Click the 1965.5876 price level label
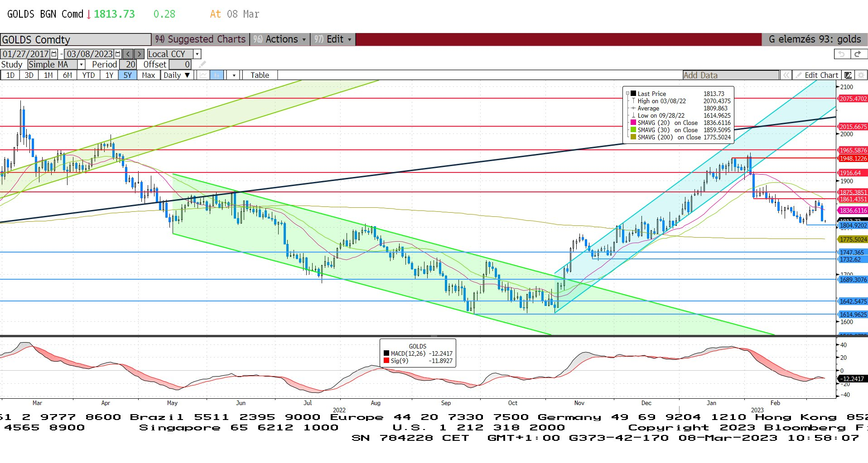 click(853, 150)
